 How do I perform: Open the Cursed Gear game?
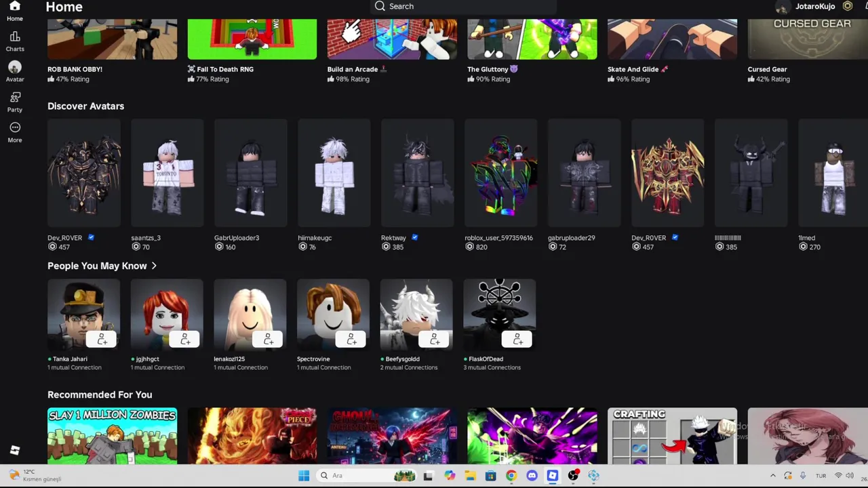click(808, 39)
